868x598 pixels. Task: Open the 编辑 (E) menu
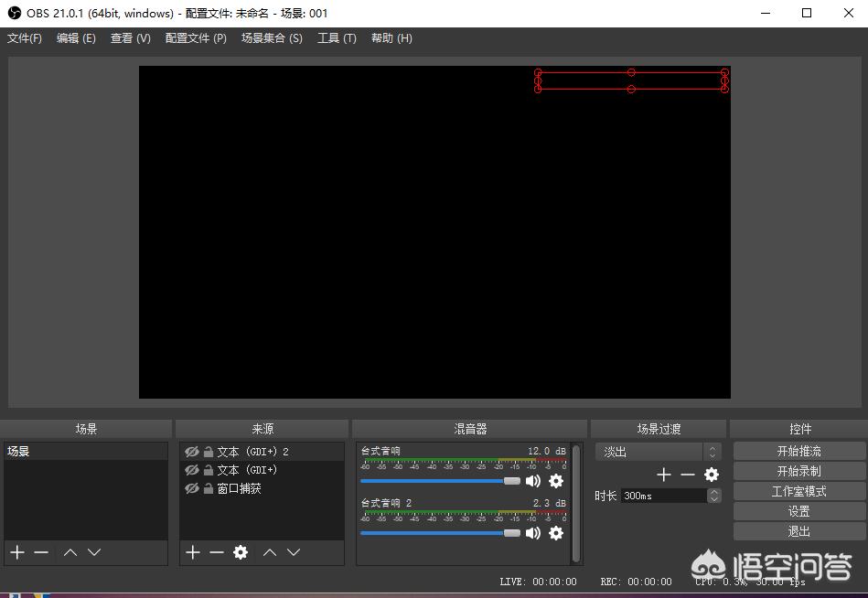coord(76,38)
